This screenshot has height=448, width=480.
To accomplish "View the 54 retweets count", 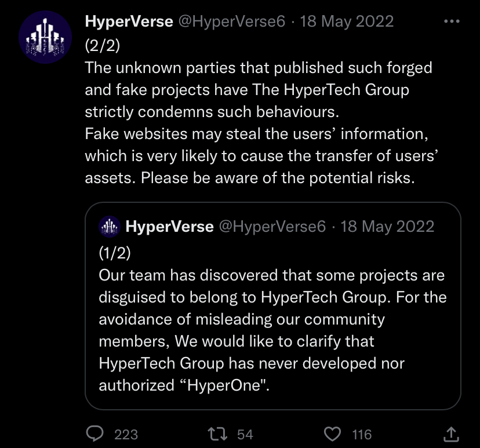I will [x=245, y=434].
